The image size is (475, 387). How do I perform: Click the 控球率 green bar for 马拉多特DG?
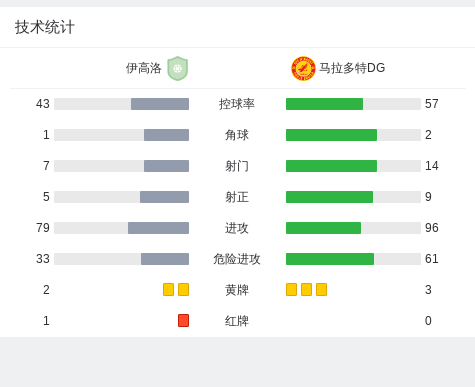(324, 104)
